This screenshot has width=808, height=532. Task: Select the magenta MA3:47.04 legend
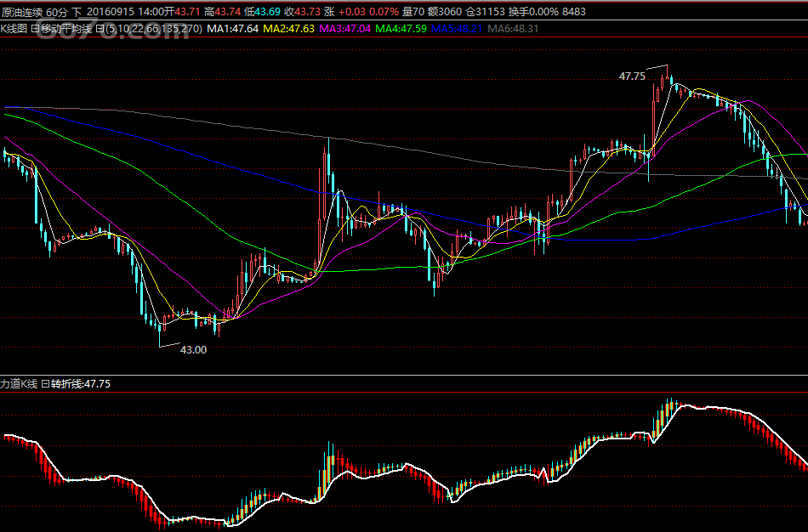344,29
